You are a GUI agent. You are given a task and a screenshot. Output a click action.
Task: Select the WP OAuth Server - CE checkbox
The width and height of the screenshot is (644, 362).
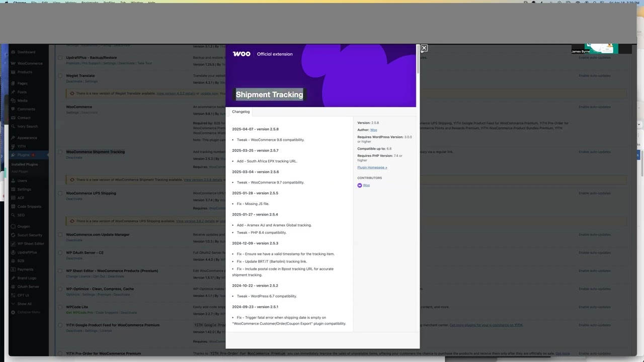tap(60, 253)
